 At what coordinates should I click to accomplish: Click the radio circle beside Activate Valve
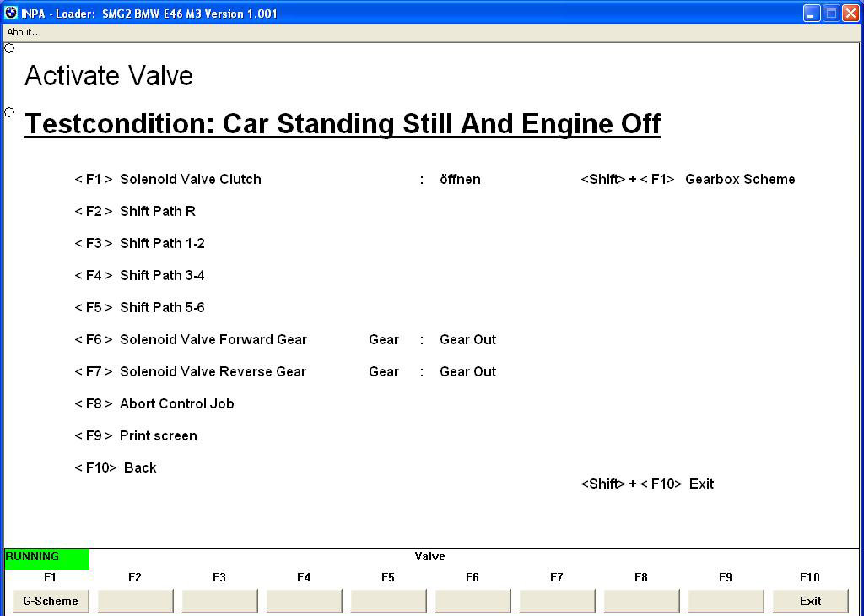[x=9, y=48]
